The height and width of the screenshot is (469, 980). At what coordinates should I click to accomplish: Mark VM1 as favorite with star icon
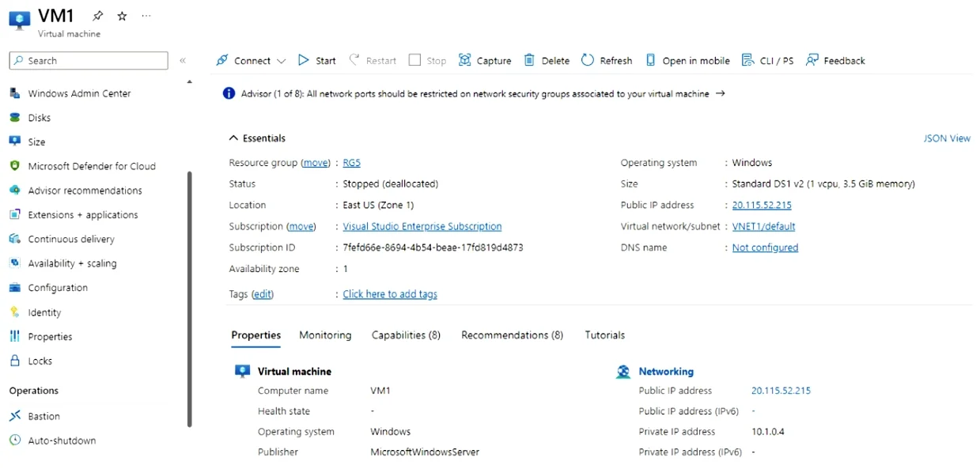pos(122,16)
